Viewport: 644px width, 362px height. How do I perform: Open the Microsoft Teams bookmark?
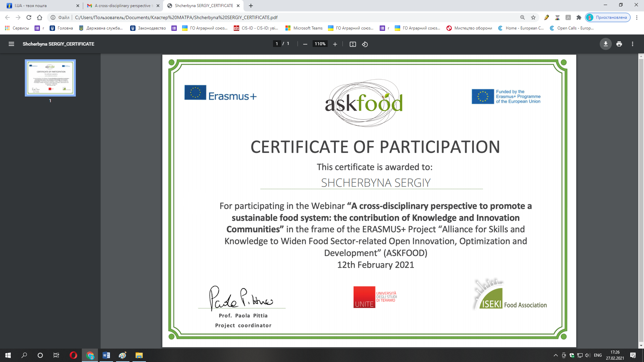pyautogui.click(x=304, y=28)
